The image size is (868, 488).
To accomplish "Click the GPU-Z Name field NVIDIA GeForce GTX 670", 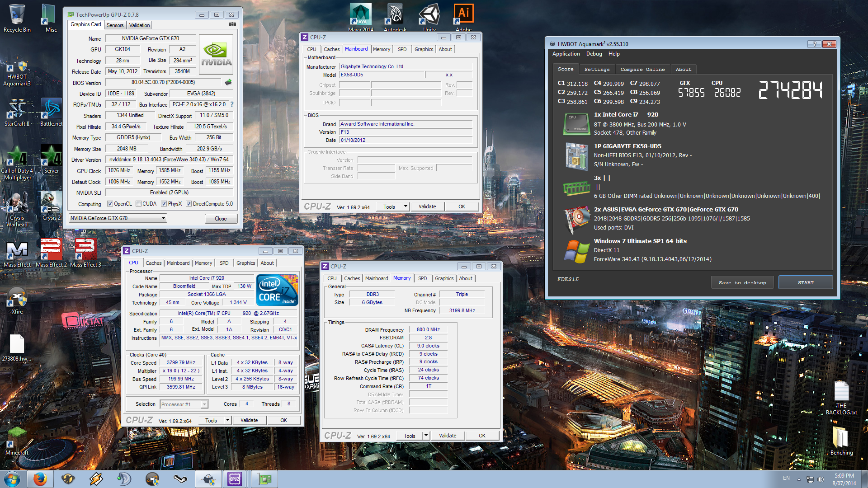I will (x=151, y=38).
